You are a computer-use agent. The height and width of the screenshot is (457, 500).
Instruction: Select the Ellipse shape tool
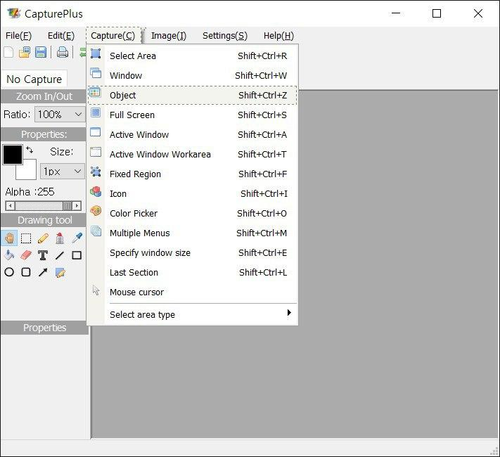tap(9, 272)
